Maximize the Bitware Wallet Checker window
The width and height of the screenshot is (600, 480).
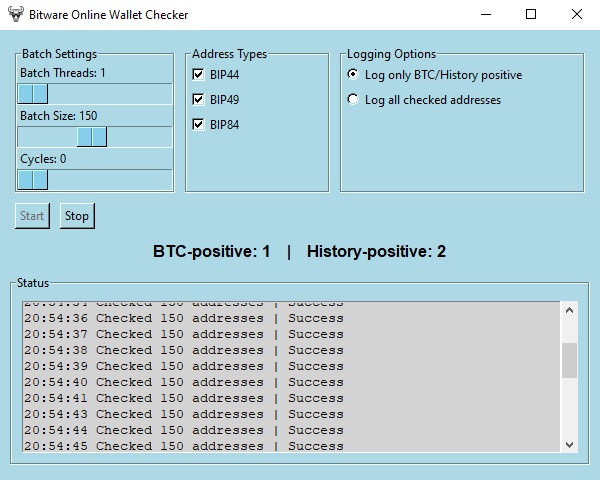click(x=531, y=15)
